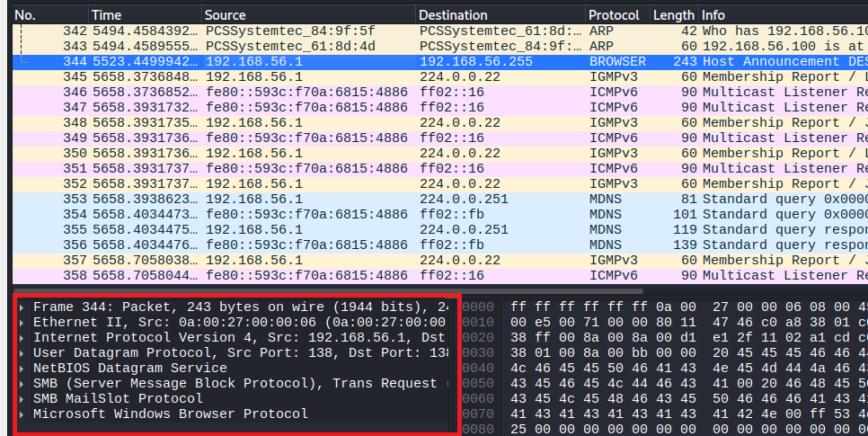Image resolution: width=868 pixels, height=436 pixels.
Task: Select packet 343 ARP reply row
Action: tap(440, 47)
